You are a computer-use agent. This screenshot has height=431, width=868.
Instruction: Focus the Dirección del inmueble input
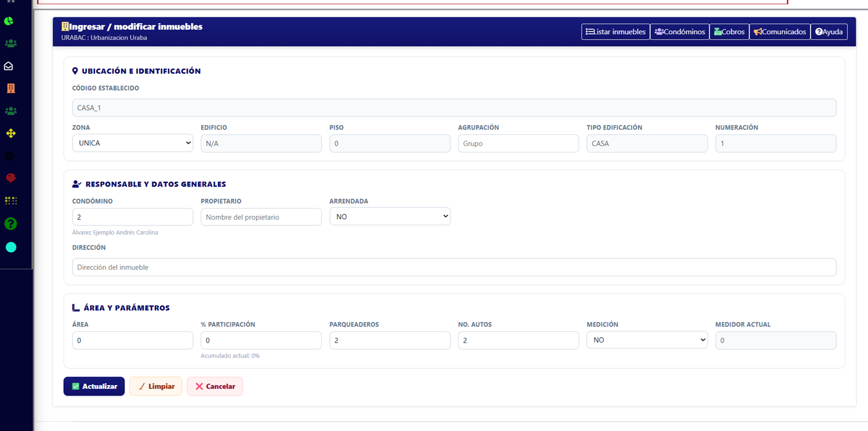tap(454, 267)
